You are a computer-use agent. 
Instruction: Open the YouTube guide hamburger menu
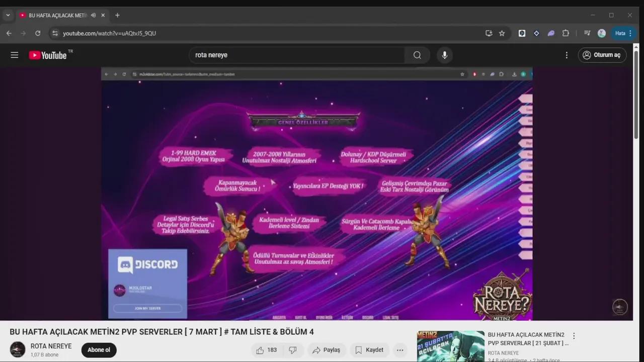tap(15, 55)
